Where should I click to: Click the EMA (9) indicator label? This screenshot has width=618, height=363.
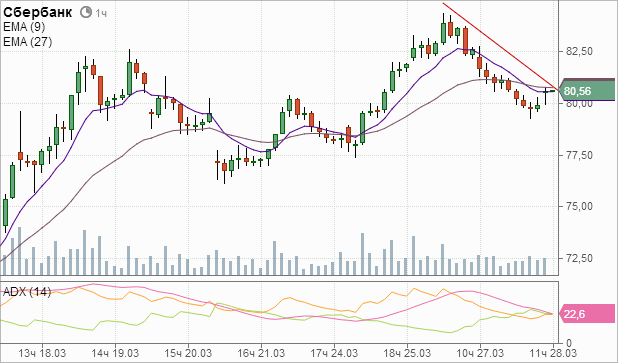point(24,27)
